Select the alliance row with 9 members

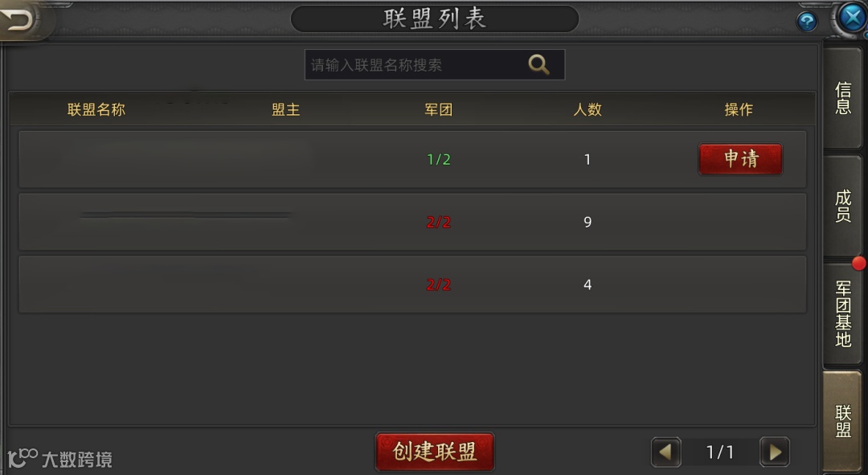pos(412,222)
